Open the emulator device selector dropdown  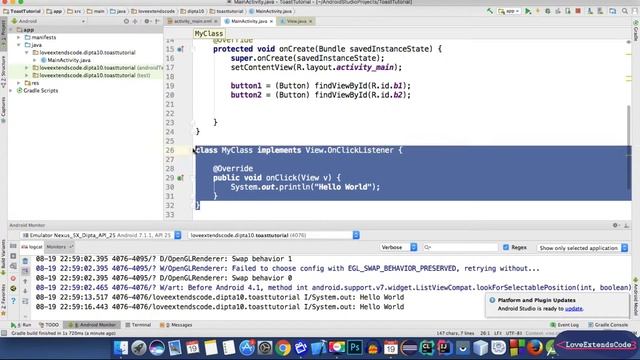[x=101, y=236]
